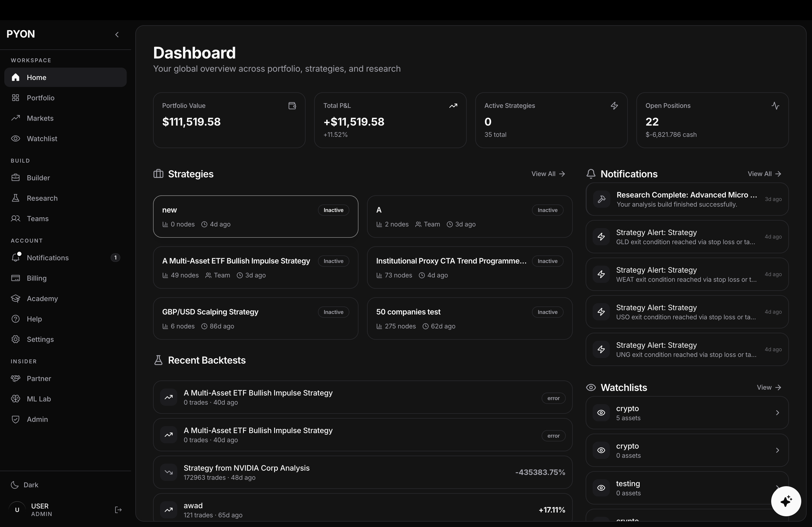Click View All for Notifications
The height and width of the screenshot is (527, 812).
[764, 174]
